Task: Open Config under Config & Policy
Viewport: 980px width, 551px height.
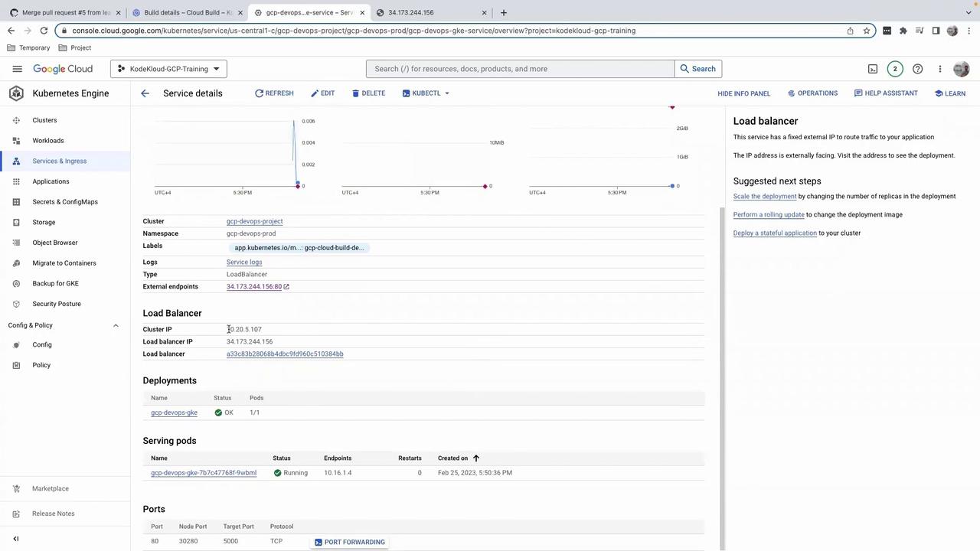Action: click(x=42, y=345)
